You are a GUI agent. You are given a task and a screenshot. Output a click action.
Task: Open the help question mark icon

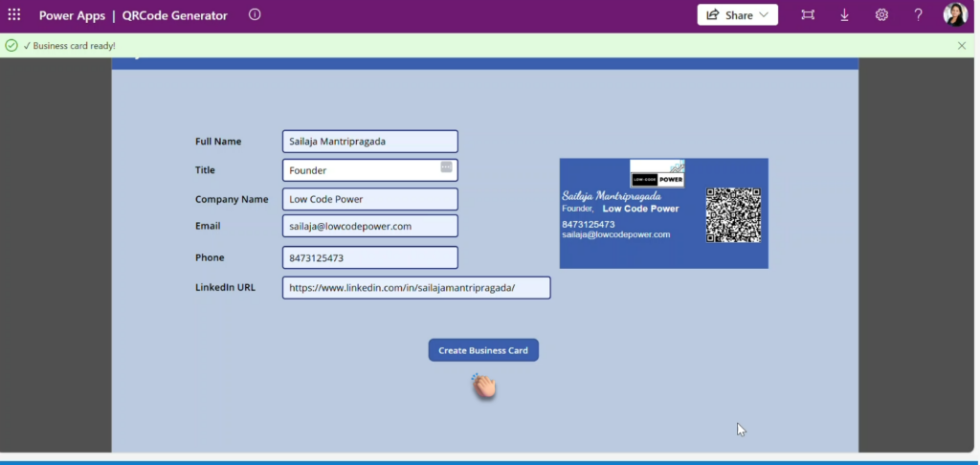pyautogui.click(x=918, y=15)
